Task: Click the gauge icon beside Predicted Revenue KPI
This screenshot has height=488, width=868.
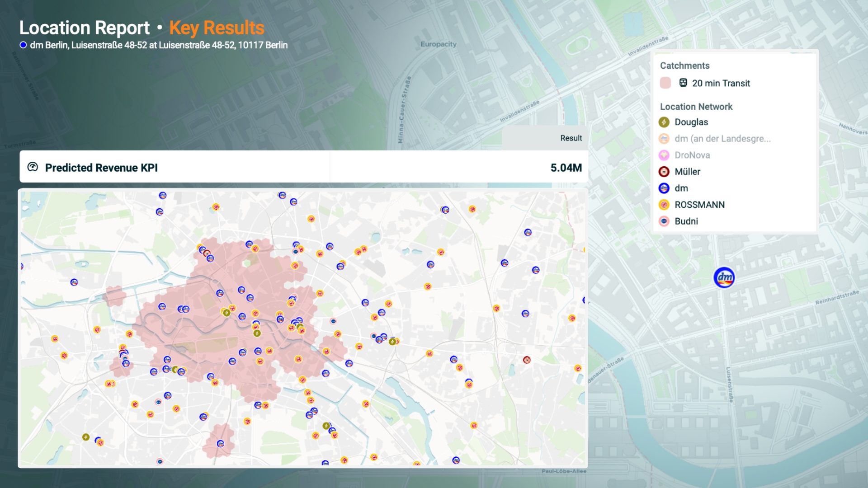Action: [x=33, y=167]
